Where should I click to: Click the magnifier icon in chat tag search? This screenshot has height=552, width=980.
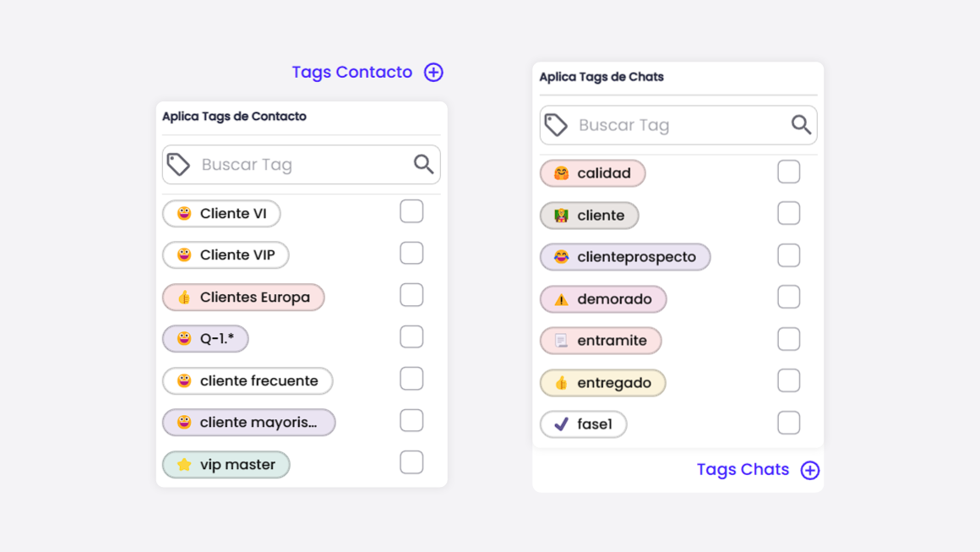coord(800,124)
